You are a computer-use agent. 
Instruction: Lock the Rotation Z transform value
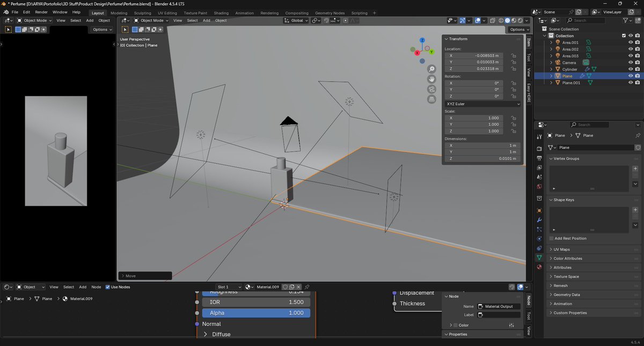(514, 96)
